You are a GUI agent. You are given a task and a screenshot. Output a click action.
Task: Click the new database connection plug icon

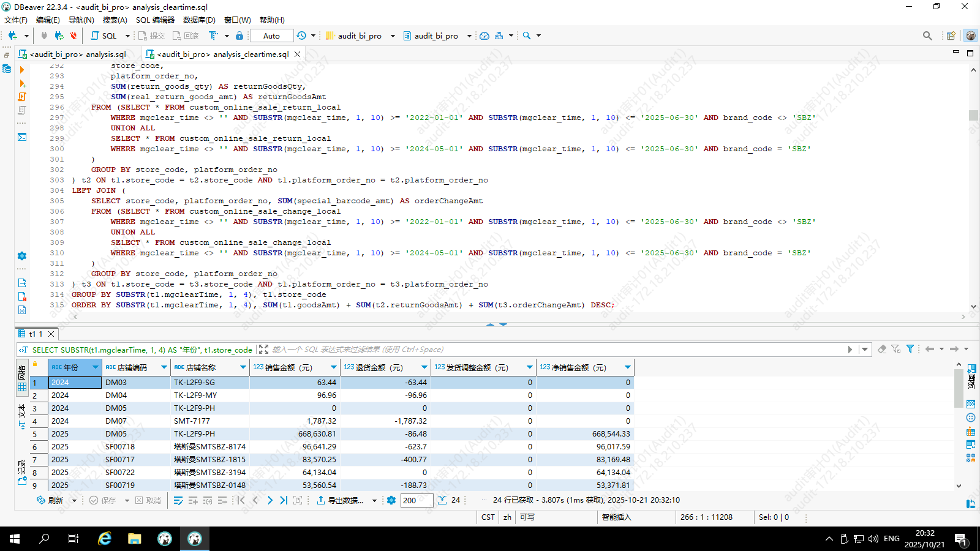[12, 36]
